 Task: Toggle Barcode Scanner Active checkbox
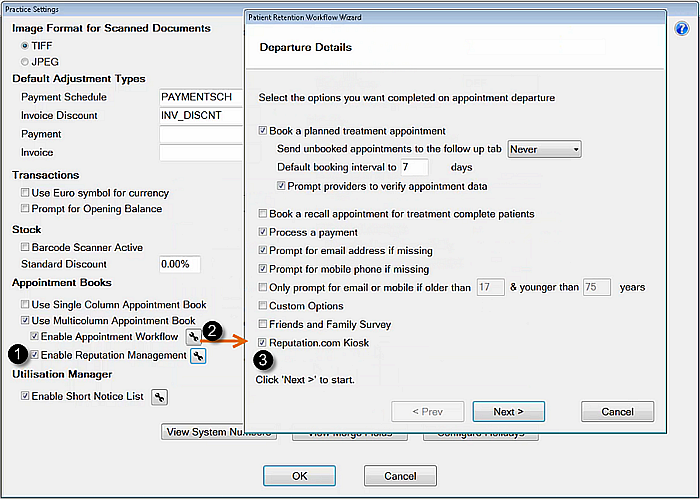click(25, 247)
